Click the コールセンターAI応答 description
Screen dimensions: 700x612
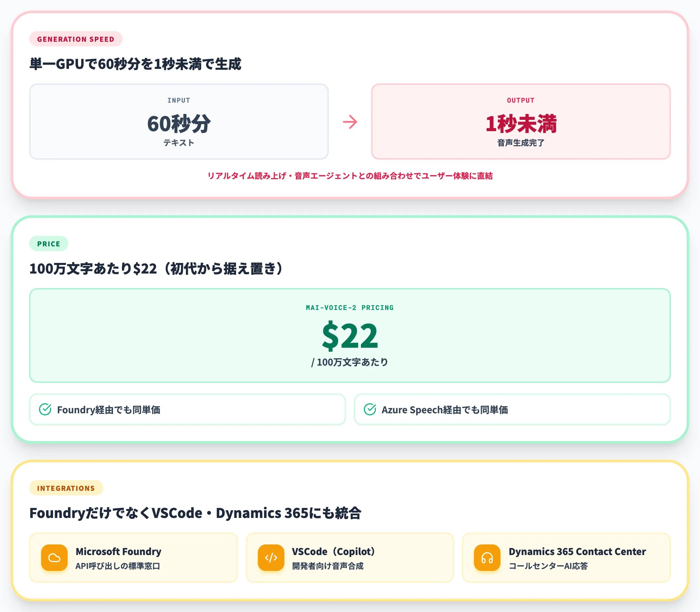(548, 566)
